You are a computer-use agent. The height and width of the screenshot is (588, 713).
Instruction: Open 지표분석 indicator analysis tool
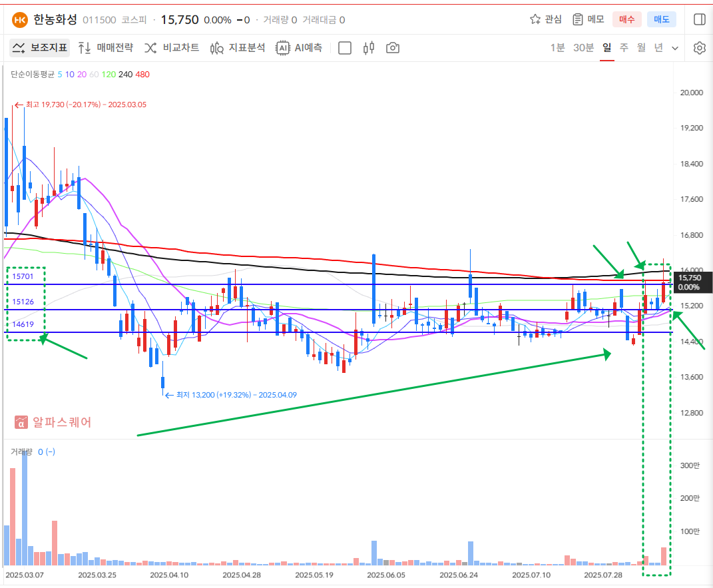pyautogui.click(x=238, y=48)
